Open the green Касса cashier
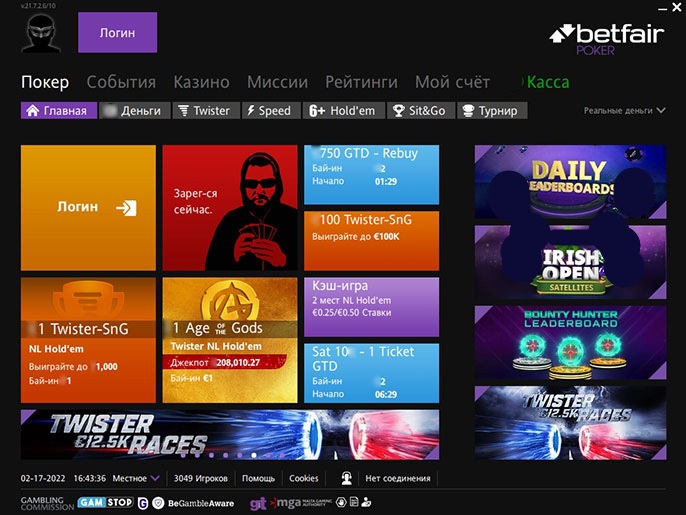686x515 pixels. click(x=547, y=82)
